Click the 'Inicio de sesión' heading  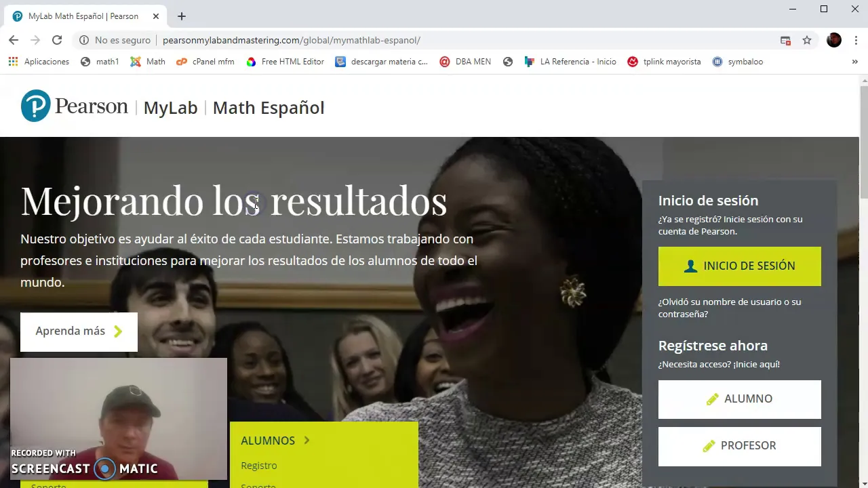tap(708, 201)
